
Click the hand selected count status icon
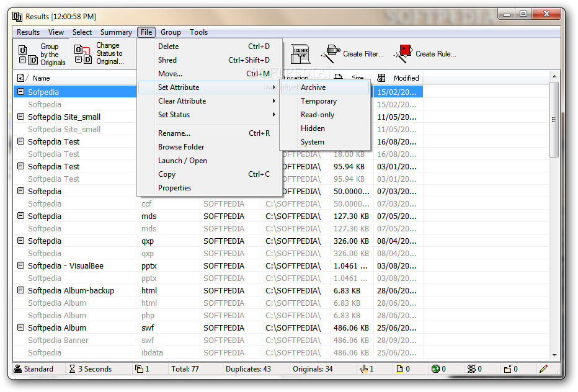364,369
